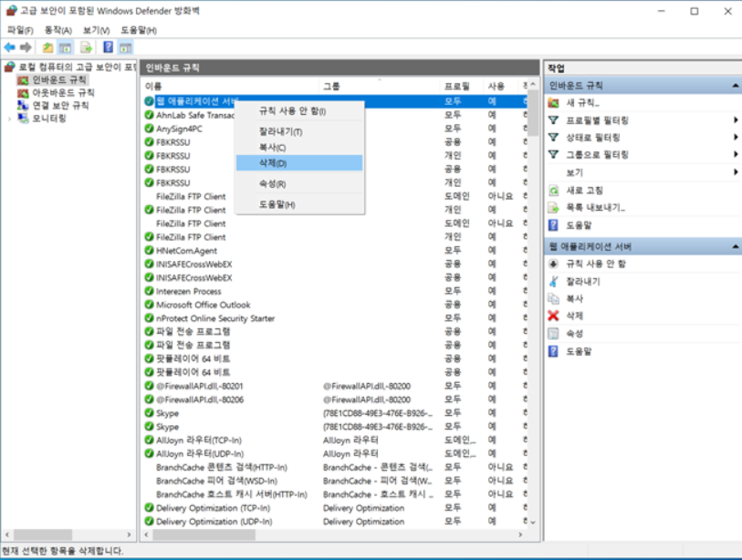Image resolution: width=742 pixels, height=560 pixels.
Task: Click the Back arrow toolbar icon
Action: (9, 47)
